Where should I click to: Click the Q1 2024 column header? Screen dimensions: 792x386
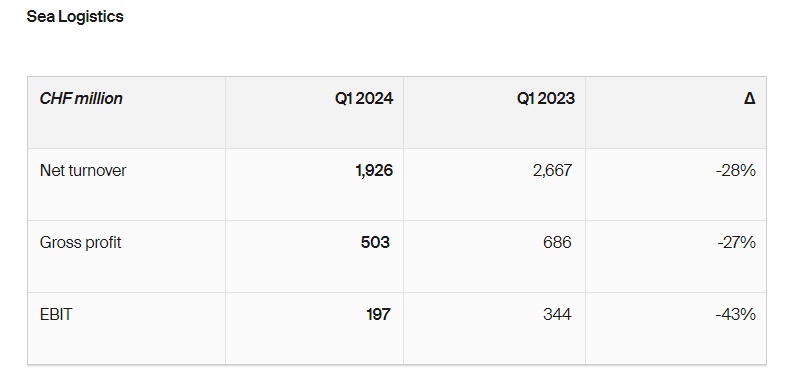[364, 98]
